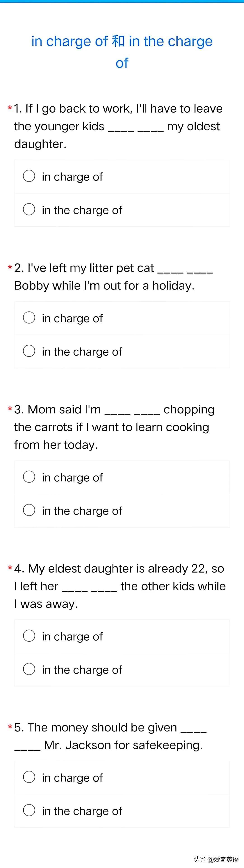Click the 头条 @爱客英语 watermark
244x868 pixels.
pos(216,859)
